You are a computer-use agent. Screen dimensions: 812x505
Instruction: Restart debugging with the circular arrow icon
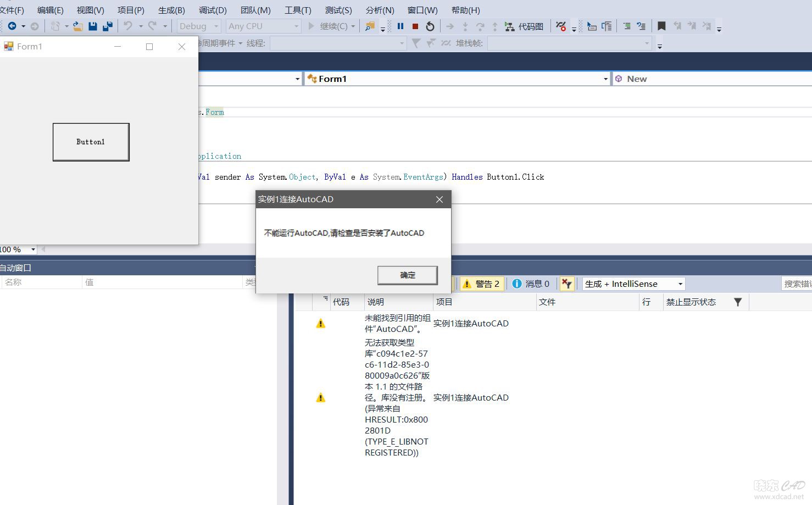coord(430,26)
